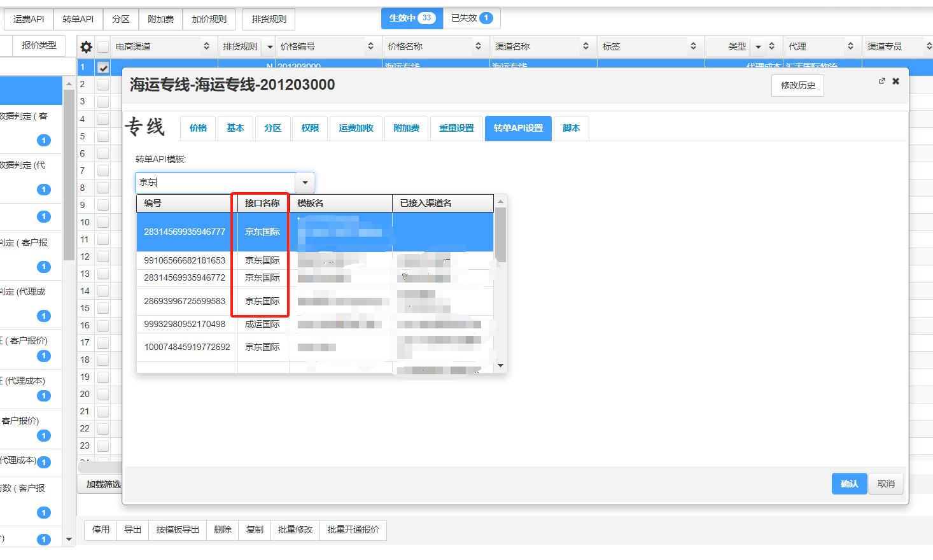Switch to the 分区 tab in the dialog
933x560 pixels.
coord(273,128)
